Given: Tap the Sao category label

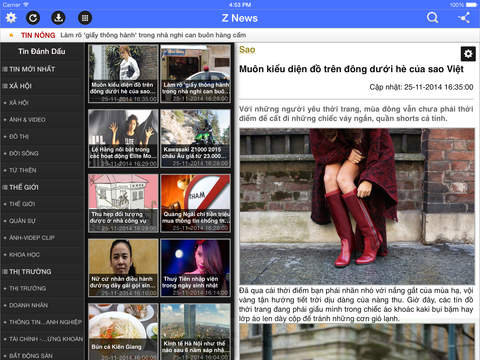Looking at the screenshot, I should click(247, 50).
